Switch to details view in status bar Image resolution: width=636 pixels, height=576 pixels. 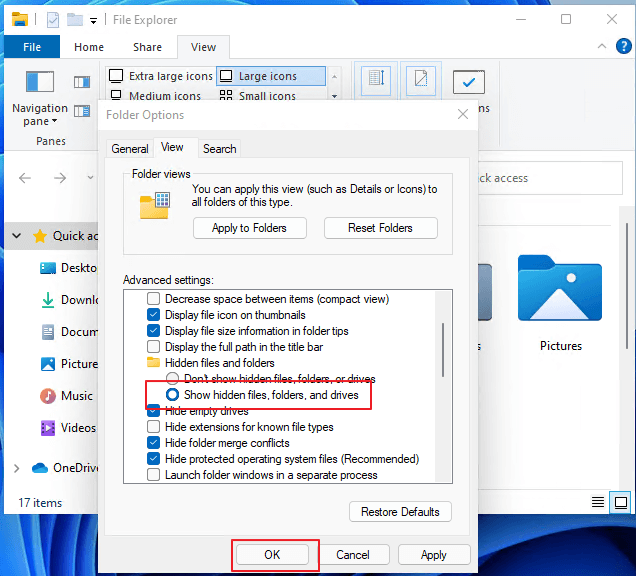598,502
